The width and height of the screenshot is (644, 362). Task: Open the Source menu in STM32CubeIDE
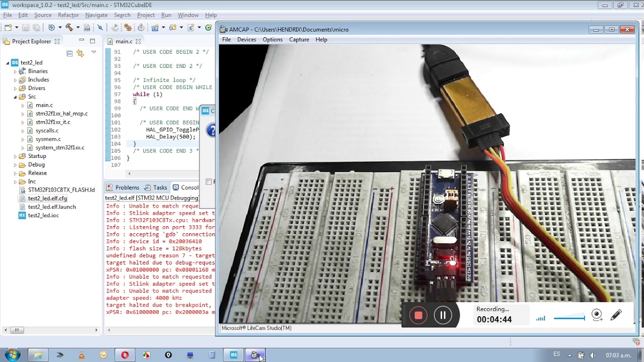(43, 15)
